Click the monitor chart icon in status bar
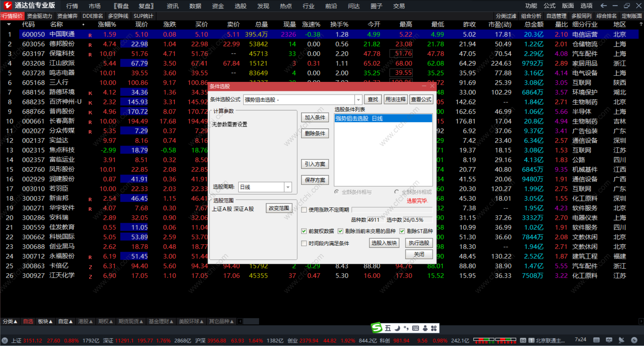Screen dimensions: 644x346 point(609,340)
